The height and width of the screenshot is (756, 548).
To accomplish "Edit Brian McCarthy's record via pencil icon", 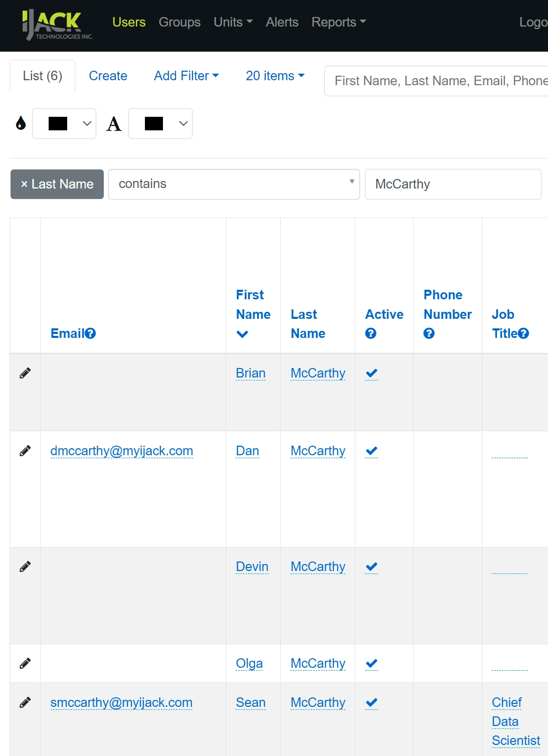I will coord(25,372).
